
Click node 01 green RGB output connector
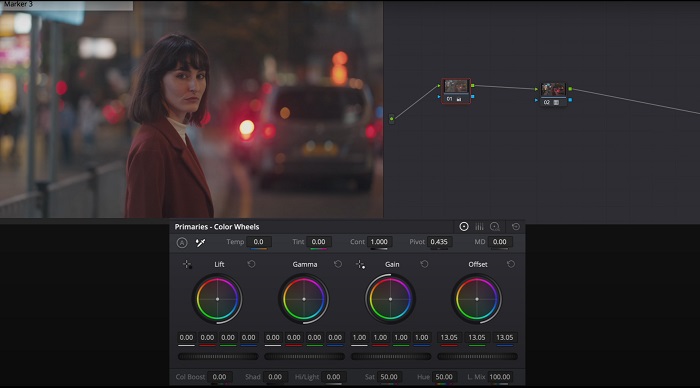point(473,85)
